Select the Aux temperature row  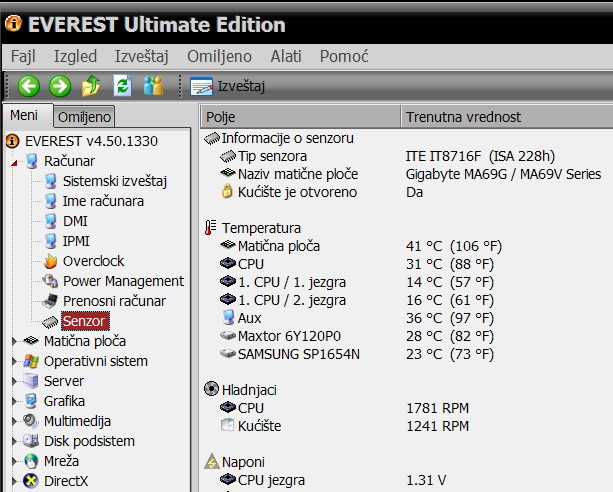tap(357, 318)
